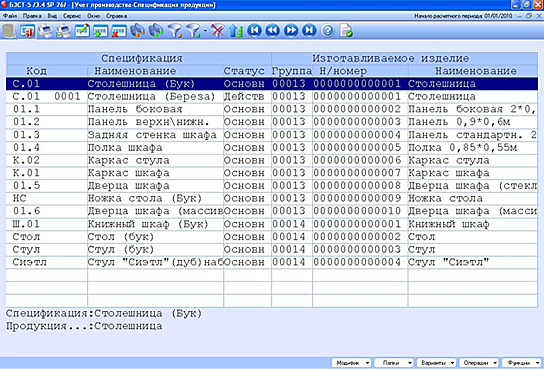Viewport: 544px width, 369px height.
Task: Expand the Модифик. dropdown button
Action: 351,363
